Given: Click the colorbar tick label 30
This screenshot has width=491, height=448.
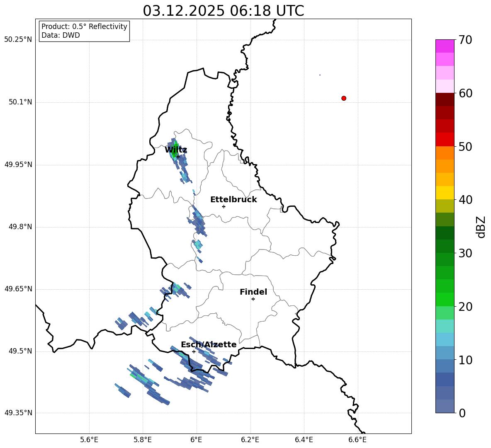Looking at the screenshot, I should [465, 253].
